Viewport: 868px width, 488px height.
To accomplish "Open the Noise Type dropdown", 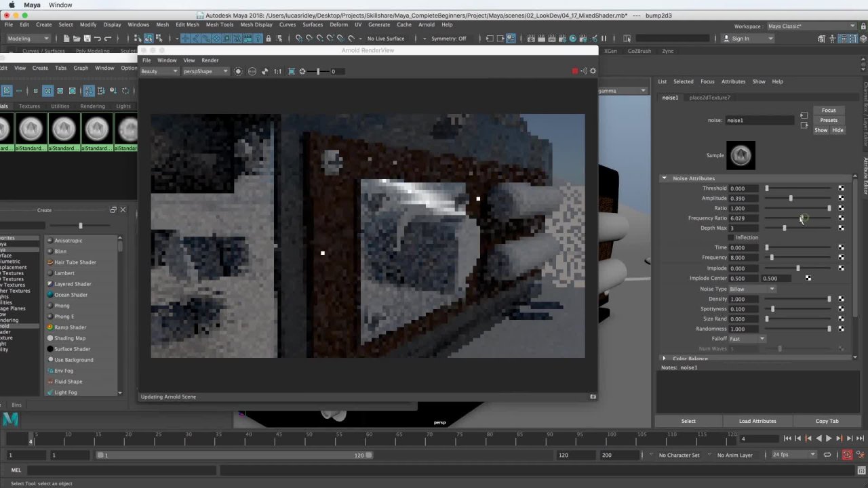I will point(751,289).
